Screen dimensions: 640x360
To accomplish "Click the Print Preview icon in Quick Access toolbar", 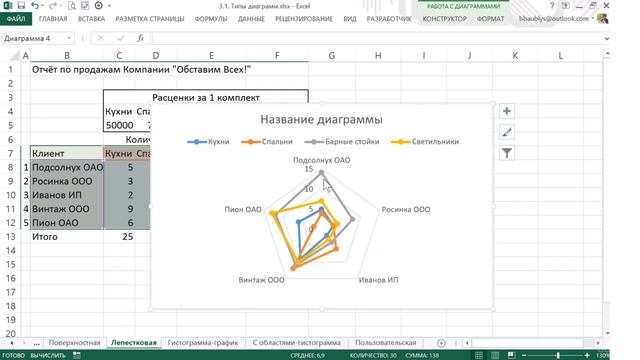I will [72, 6].
